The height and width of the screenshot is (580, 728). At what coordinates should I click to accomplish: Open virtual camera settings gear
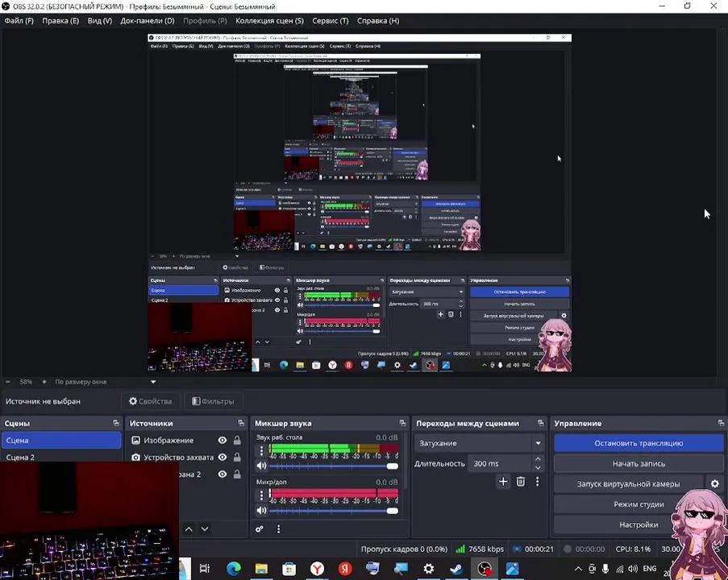(714, 484)
